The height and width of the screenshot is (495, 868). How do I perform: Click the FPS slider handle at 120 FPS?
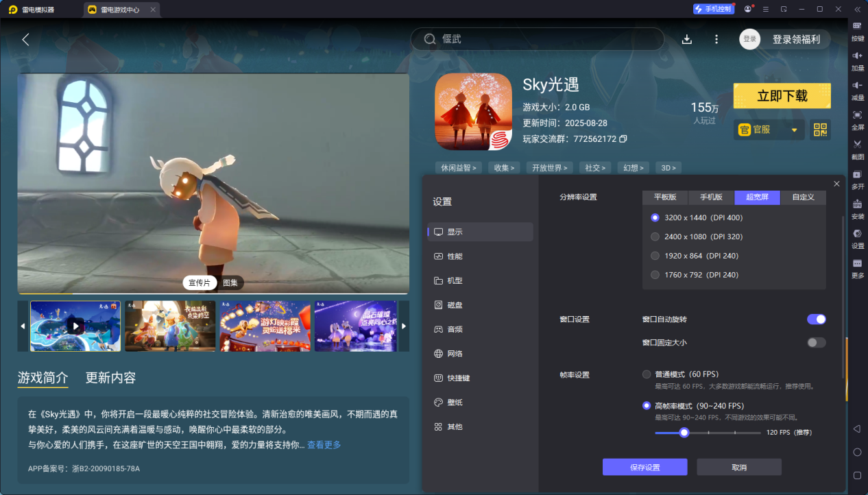click(684, 433)
